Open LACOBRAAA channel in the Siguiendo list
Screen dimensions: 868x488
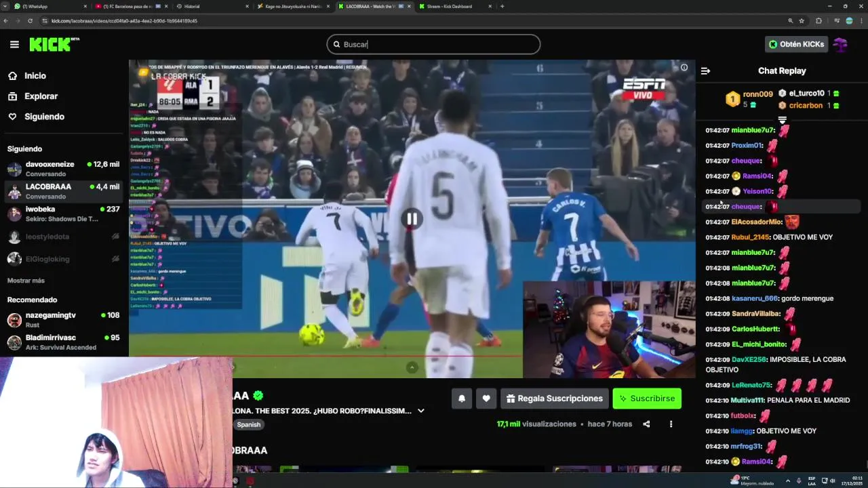point(64,191)
